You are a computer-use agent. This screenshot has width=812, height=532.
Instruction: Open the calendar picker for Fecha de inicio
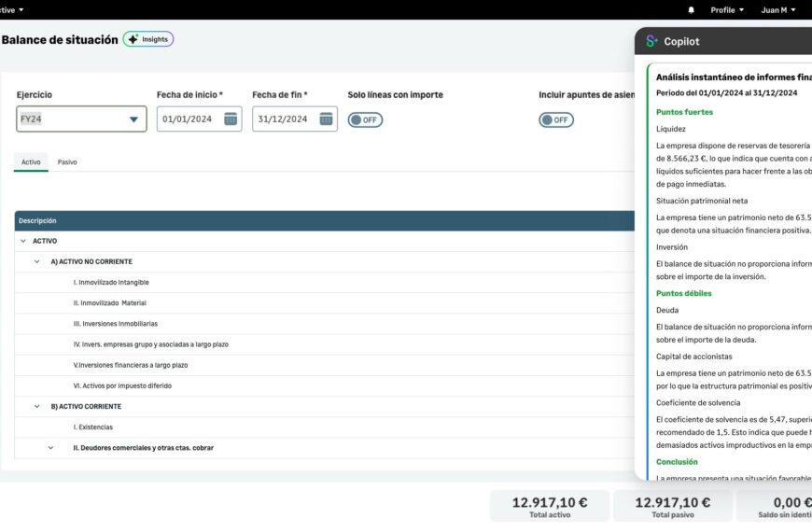pos(231,119)
